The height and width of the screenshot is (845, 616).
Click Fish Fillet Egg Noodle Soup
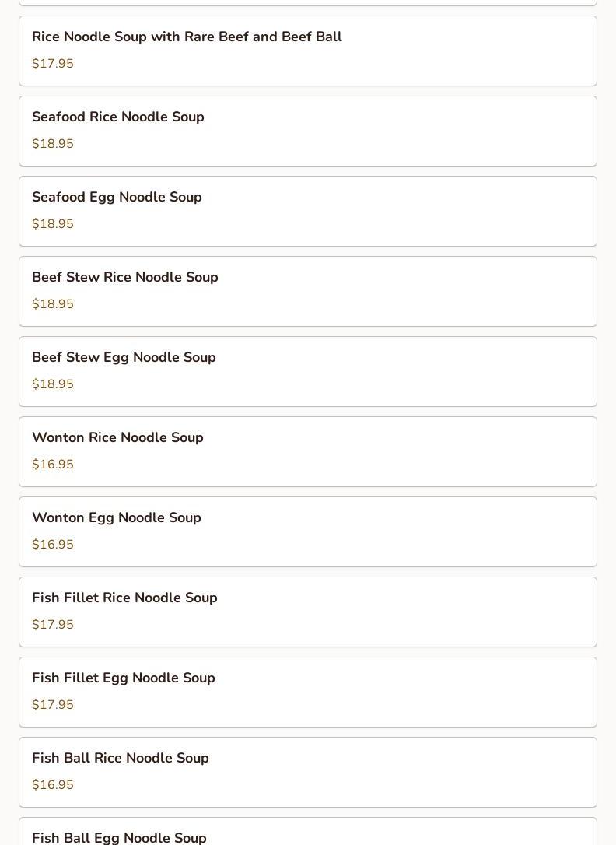coord(124,678)
